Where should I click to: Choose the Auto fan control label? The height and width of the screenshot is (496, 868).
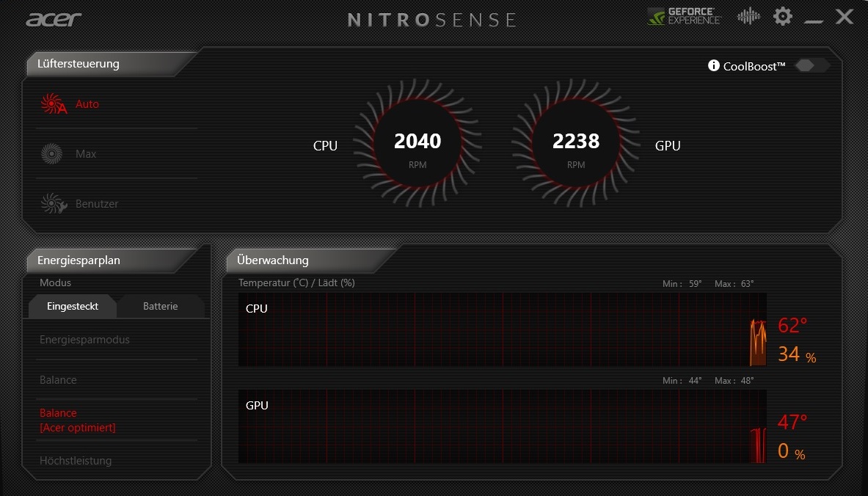(x=87, y=104)
